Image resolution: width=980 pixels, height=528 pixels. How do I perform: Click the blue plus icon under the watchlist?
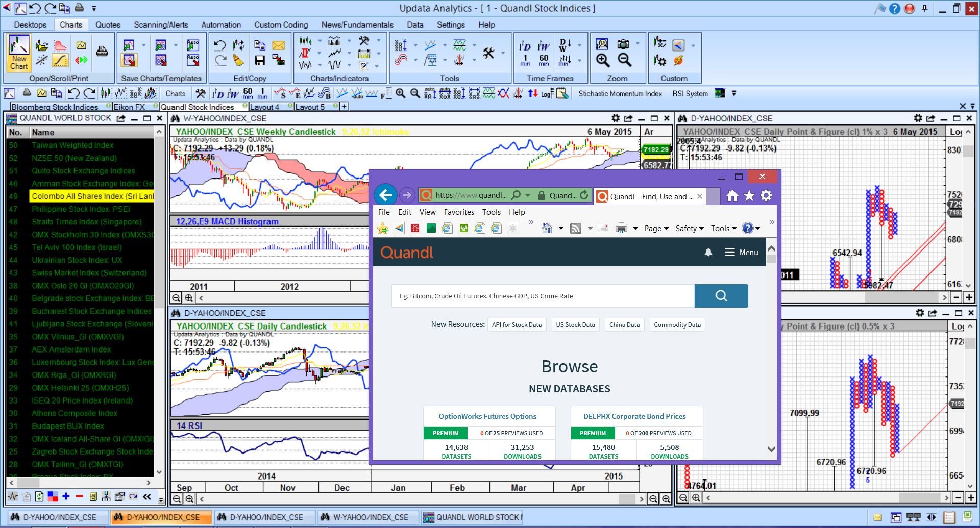66,496
